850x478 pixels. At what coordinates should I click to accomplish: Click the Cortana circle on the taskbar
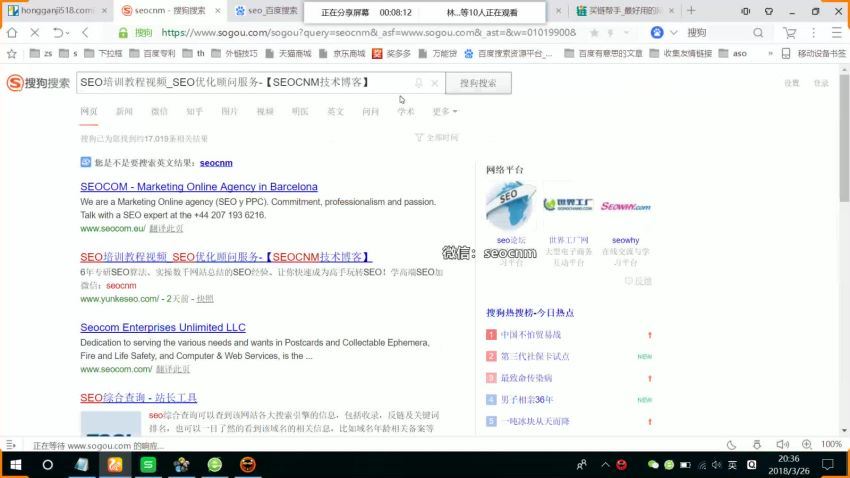tap(48, 465)
